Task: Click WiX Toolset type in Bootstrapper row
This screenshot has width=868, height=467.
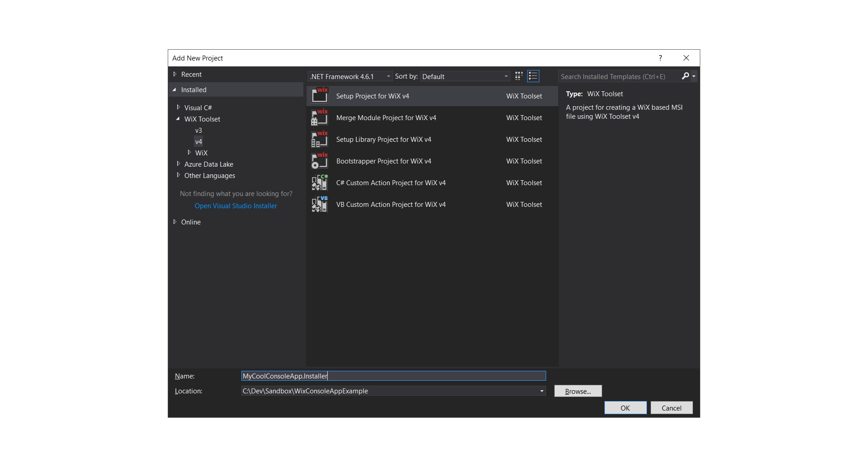Action: (x=524, y=161)
